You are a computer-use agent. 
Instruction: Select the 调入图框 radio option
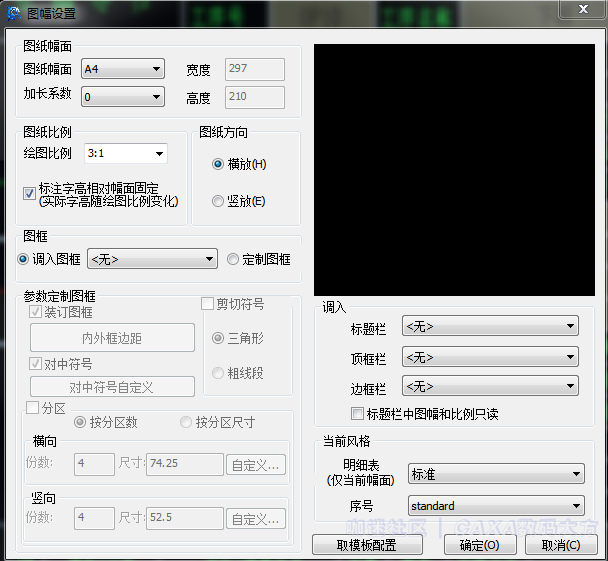(23, 259)
